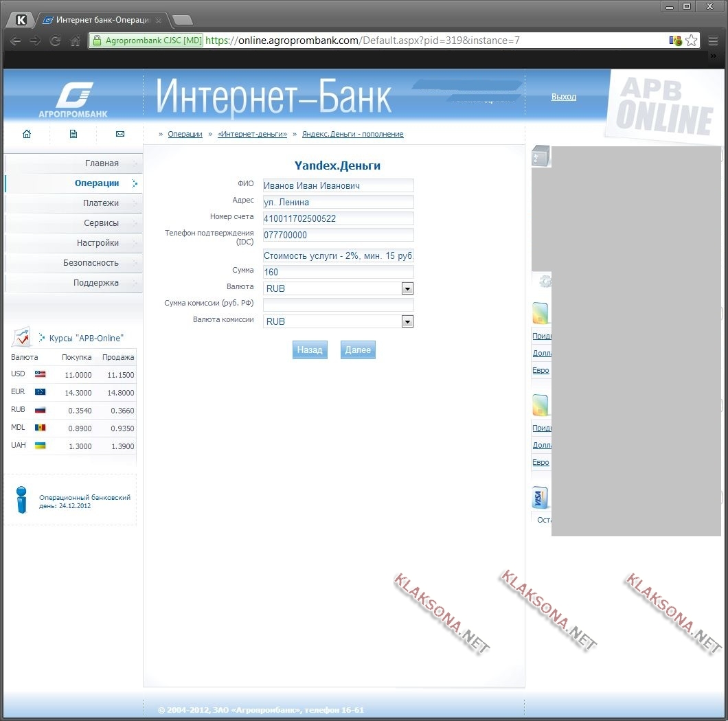
Task: Click the browser back arrow
Action: point(15,41)
